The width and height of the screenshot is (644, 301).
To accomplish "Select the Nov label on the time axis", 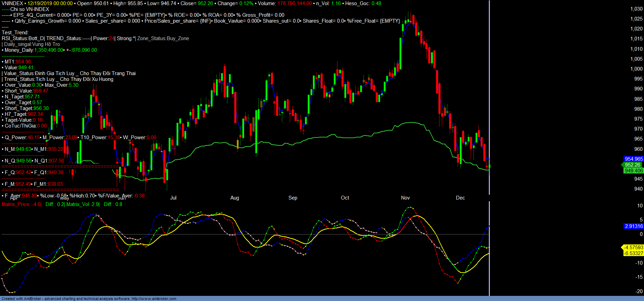I will click(x=405, y=198).
